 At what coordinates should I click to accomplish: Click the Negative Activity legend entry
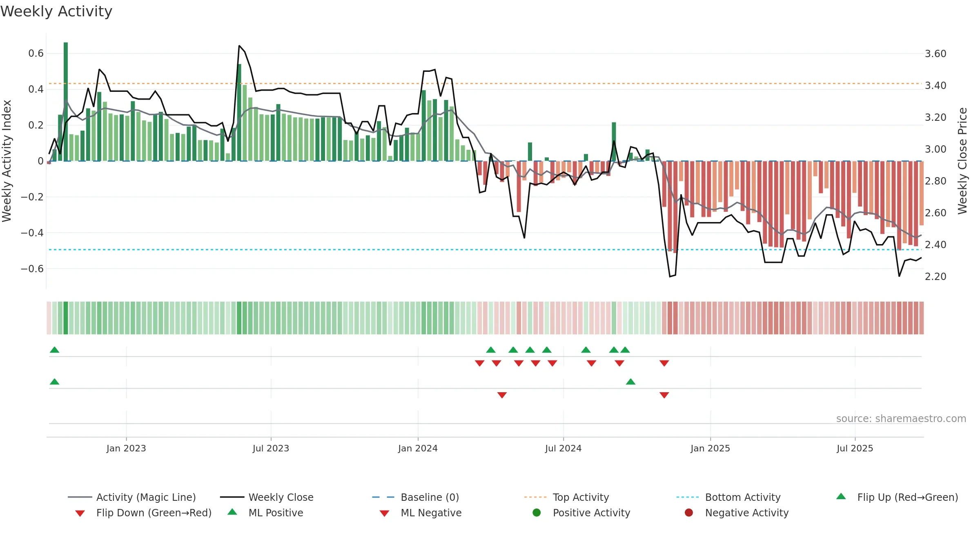click(x=737, y=513)
